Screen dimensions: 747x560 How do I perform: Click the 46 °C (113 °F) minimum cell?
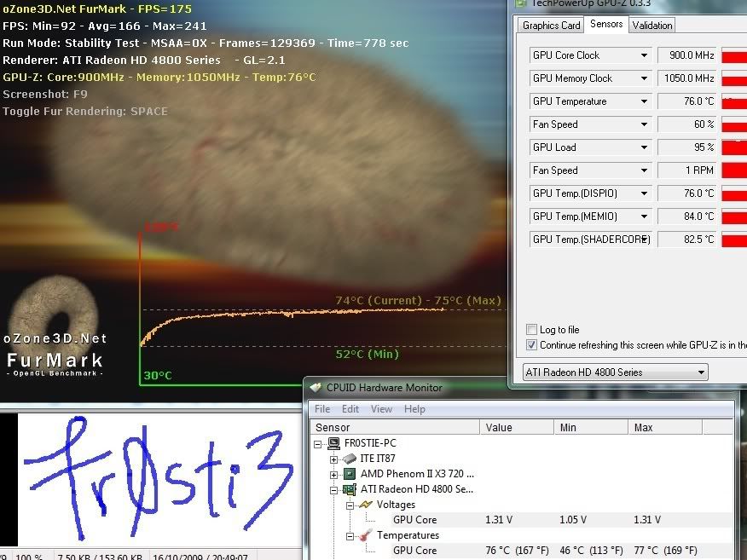pyautogui.click(x=591, y=551)
